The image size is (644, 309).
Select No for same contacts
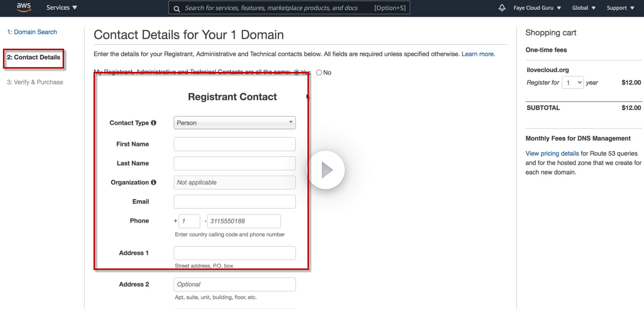pyautogui.click(x=319, y=73)
